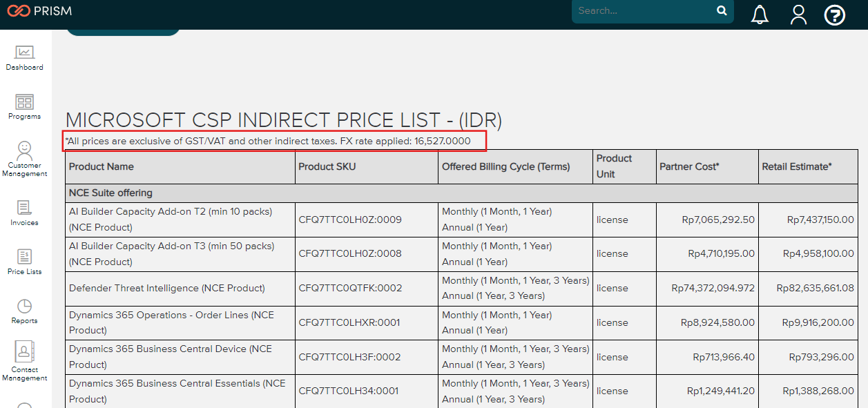Click retail estimate Rp1,388,268.00
Image resolution: width=868 pixels, height=408 pixels.
[x=818, y=391]
